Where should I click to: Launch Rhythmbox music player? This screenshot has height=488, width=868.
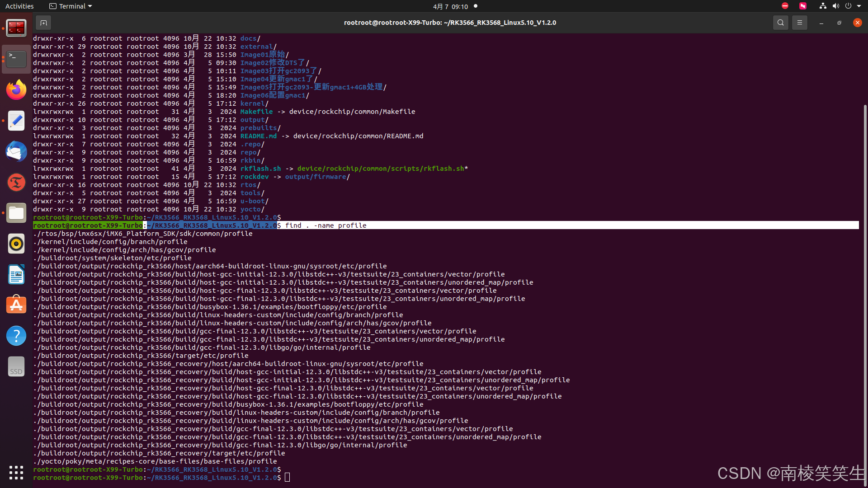(x=16, y=244)
